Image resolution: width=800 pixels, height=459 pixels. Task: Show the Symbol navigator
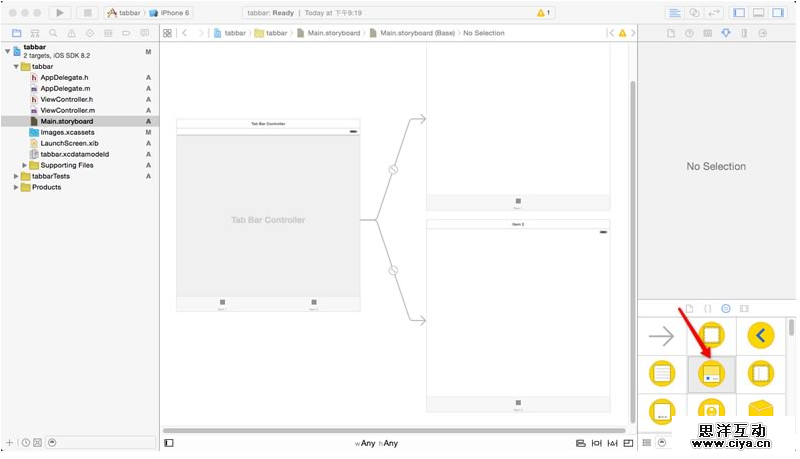tap(35, 33)
